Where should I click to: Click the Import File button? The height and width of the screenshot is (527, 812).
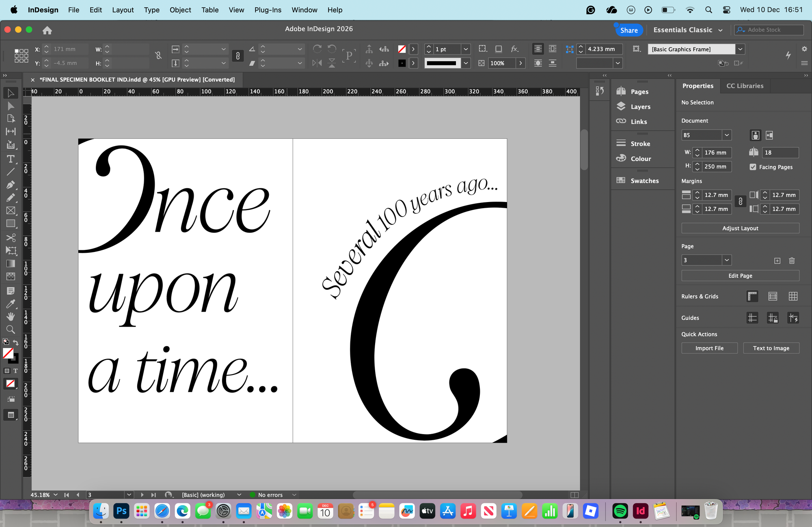coord(709,348)
